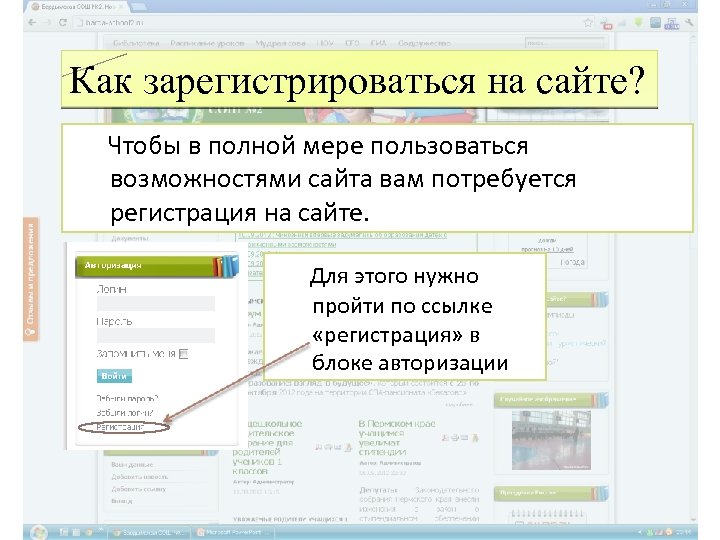
Task: Follow the Забыли логин? link
Action: 124,413
